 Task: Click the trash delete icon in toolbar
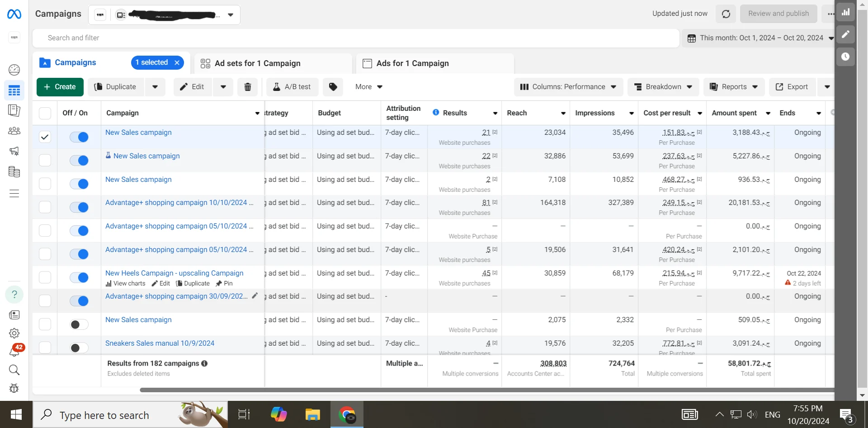[248, 87]
